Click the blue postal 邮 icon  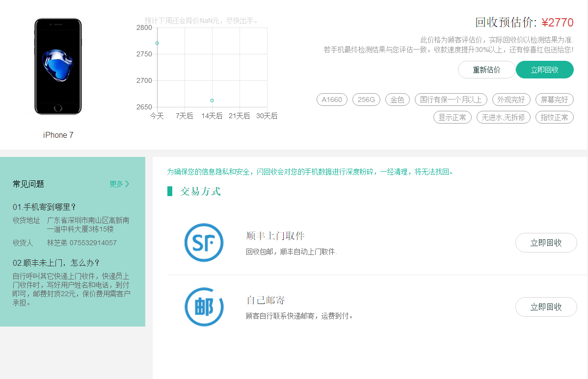coord(204,307)
